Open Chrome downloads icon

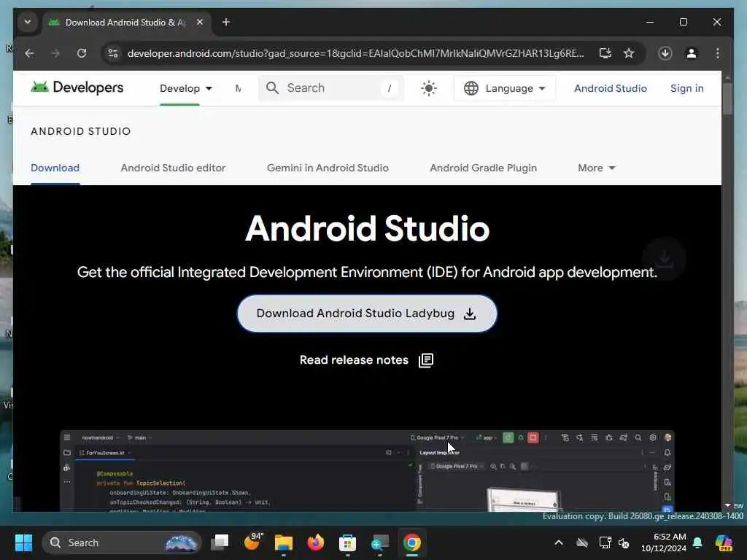click(665, 53)
